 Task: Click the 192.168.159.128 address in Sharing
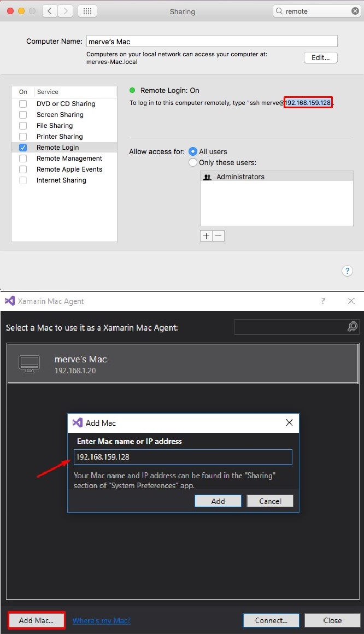pos(308,103)
